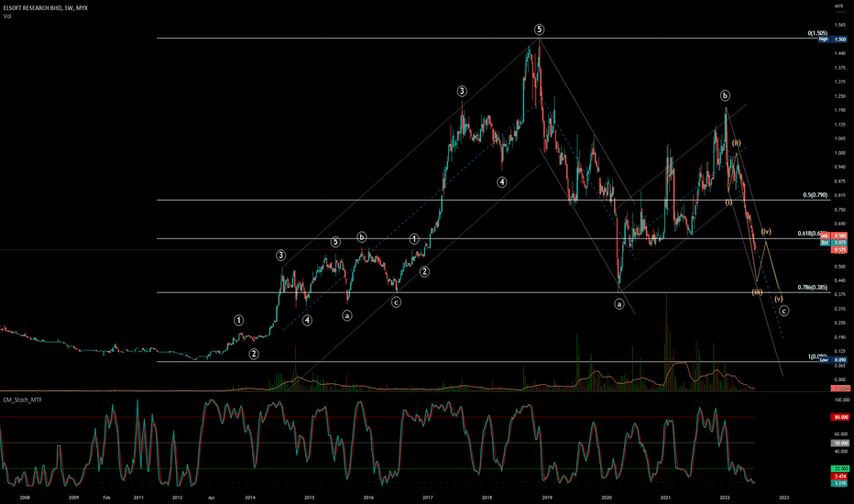Open the CM_Stoch_MTF indicator label

click(22, 400)
